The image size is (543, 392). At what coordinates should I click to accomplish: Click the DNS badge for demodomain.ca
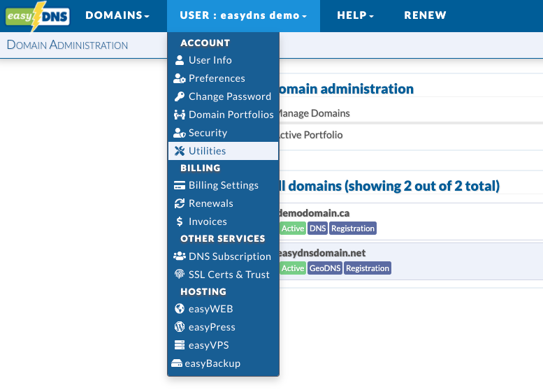pyautogui.click(x=317, y=228)
